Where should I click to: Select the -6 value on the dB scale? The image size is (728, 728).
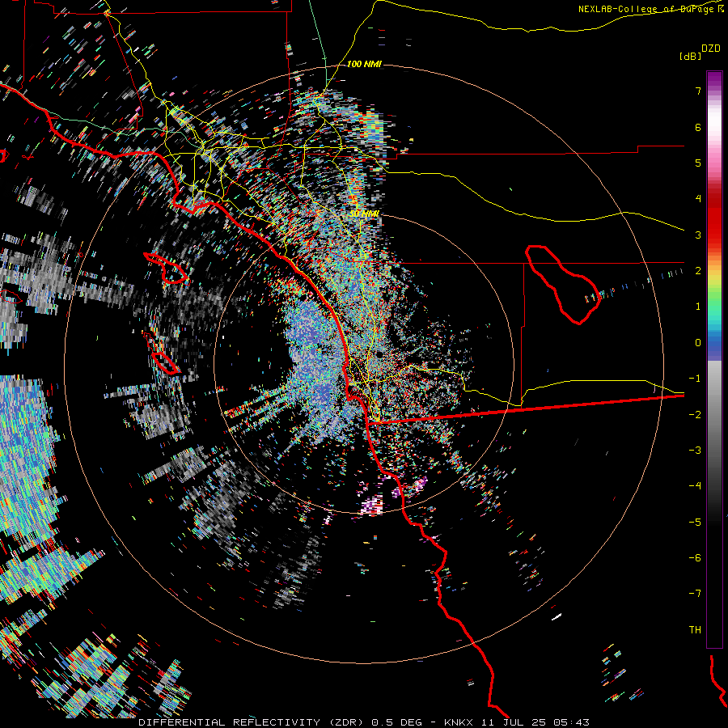coord(695,557)
